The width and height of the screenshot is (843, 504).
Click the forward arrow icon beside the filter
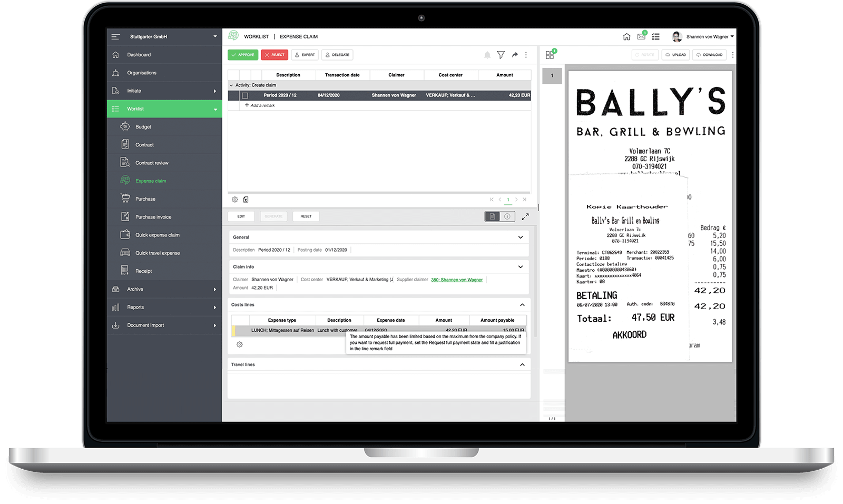click(x=515, y=55)
